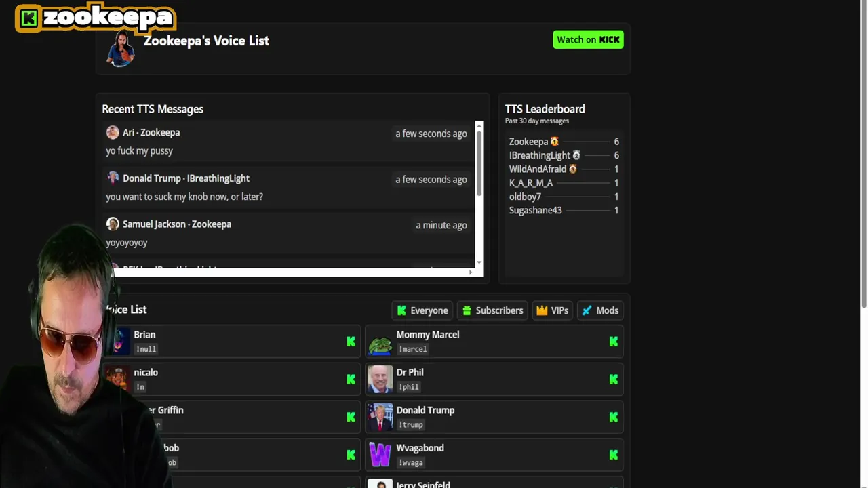The width and height of the screenshot is (868, 488).
Task: Click scroll-down arrow of messages scrollbar
Action: (479, 262)
